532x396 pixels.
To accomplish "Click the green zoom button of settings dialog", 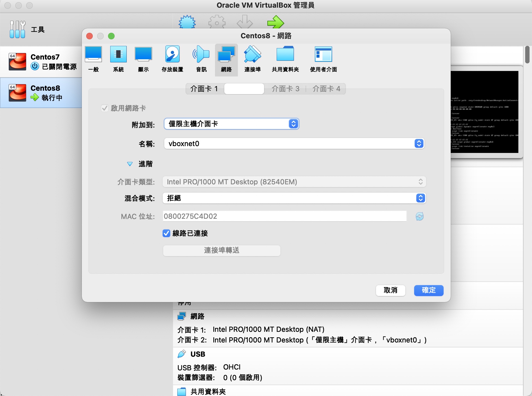I will [111, 36].
